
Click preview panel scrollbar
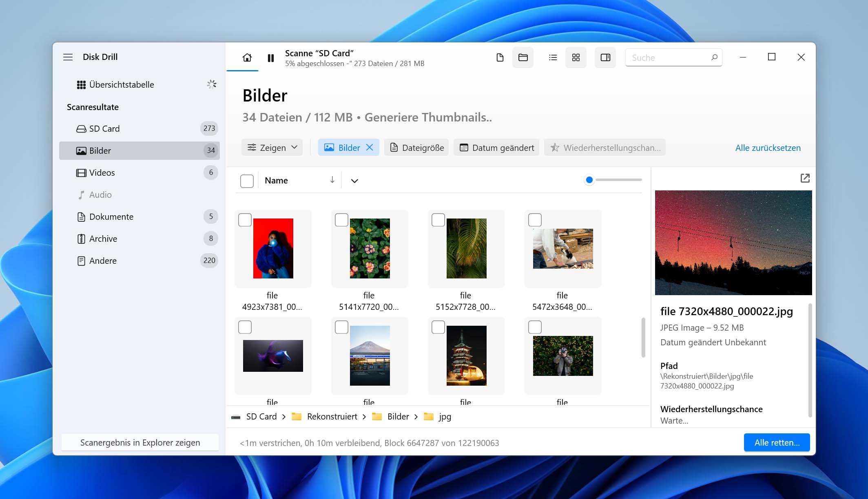pos(810,360)
